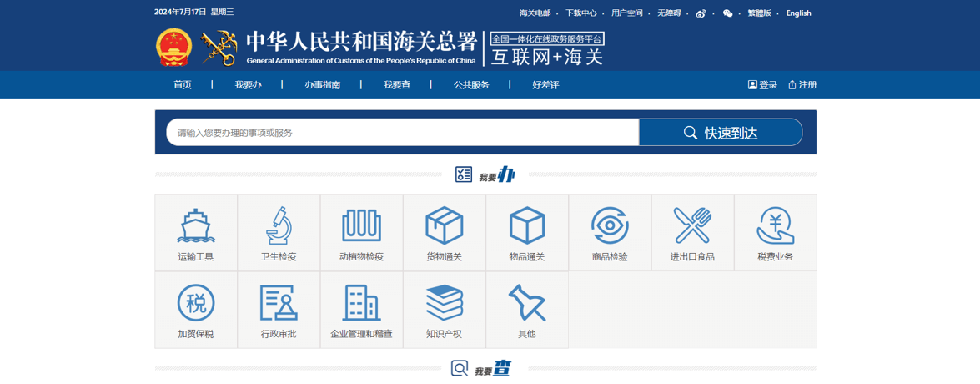The width and height of the screenshot is (980, 384).
Task: Open the 我要办 navigation item
Action: coord(248,85)
